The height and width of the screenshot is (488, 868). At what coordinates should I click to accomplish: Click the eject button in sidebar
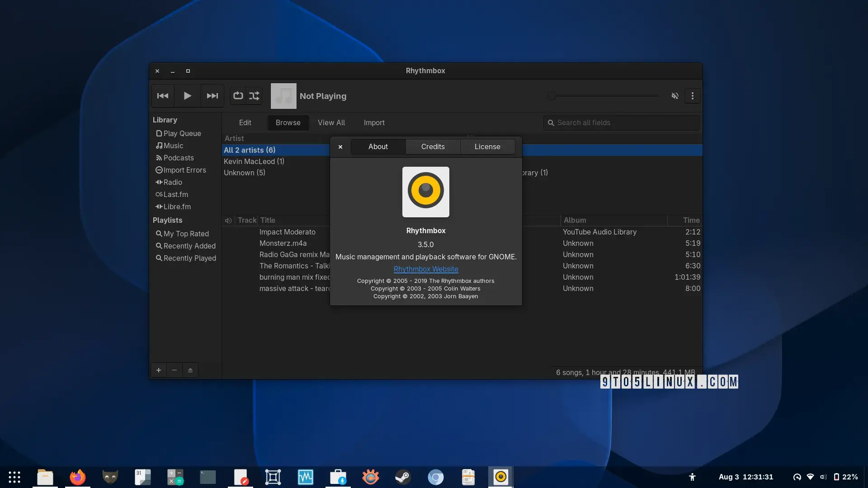[190, 370]
